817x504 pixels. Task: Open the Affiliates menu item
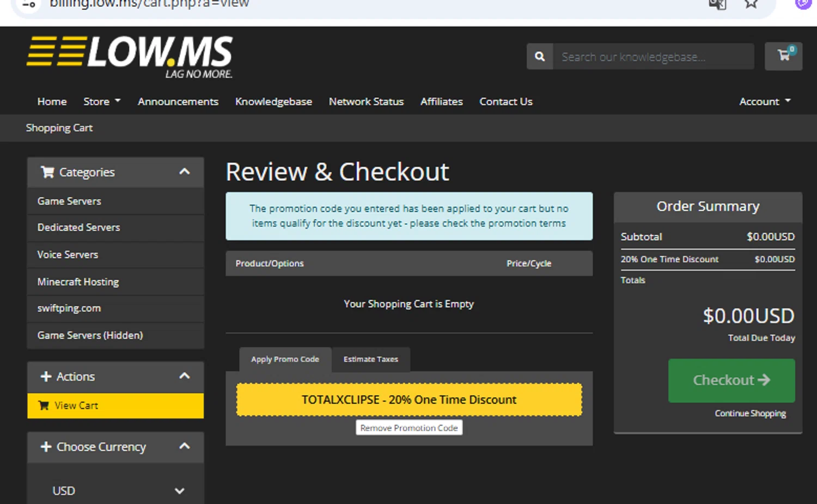click(441, 102)
